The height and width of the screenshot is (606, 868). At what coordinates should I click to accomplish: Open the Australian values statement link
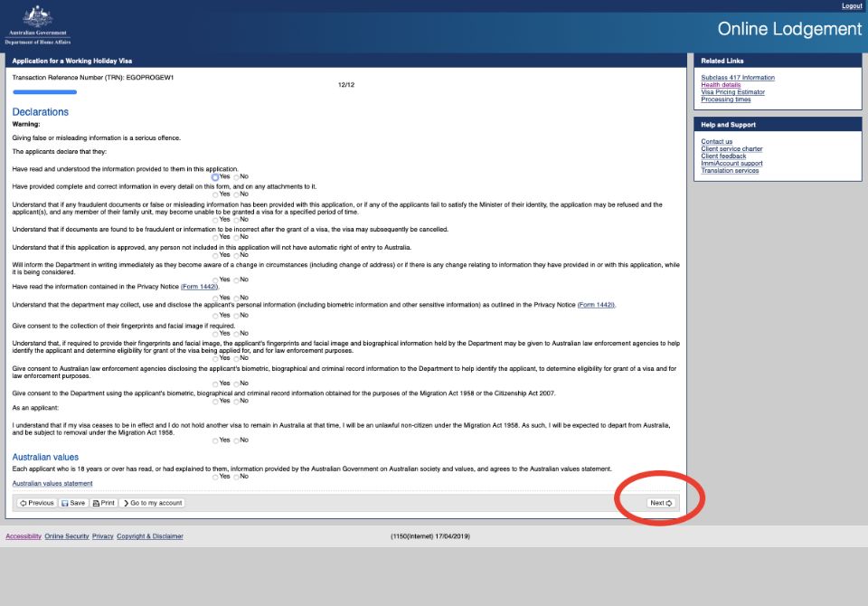52,484
